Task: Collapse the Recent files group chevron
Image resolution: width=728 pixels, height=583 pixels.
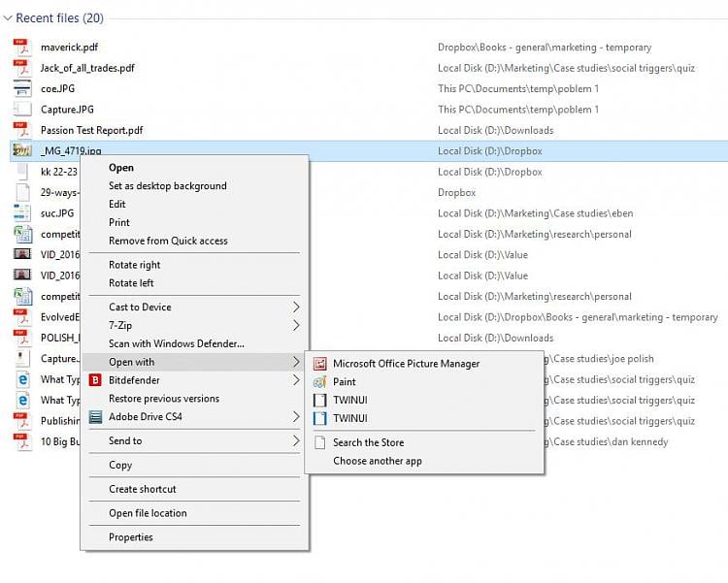Action: (x=8, y=18)
